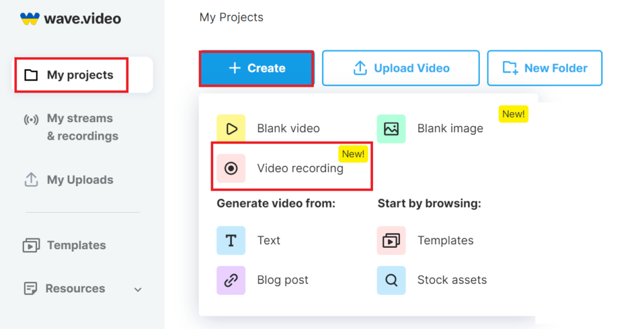
Task: Click the My Uploads arrow icon
Action: [31, 179]
